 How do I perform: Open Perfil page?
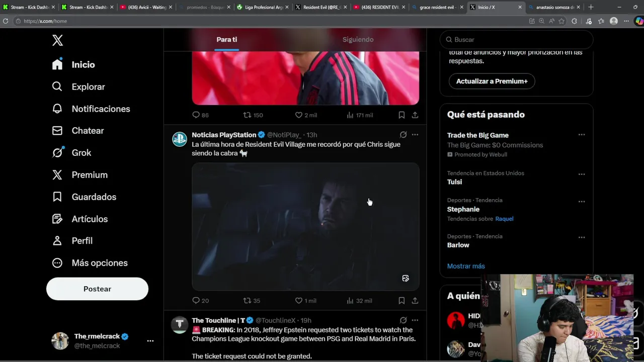[72, 240]
